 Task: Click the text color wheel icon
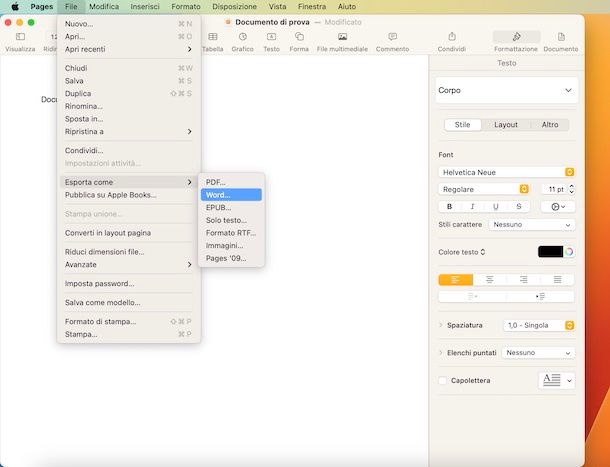[569, 252]
